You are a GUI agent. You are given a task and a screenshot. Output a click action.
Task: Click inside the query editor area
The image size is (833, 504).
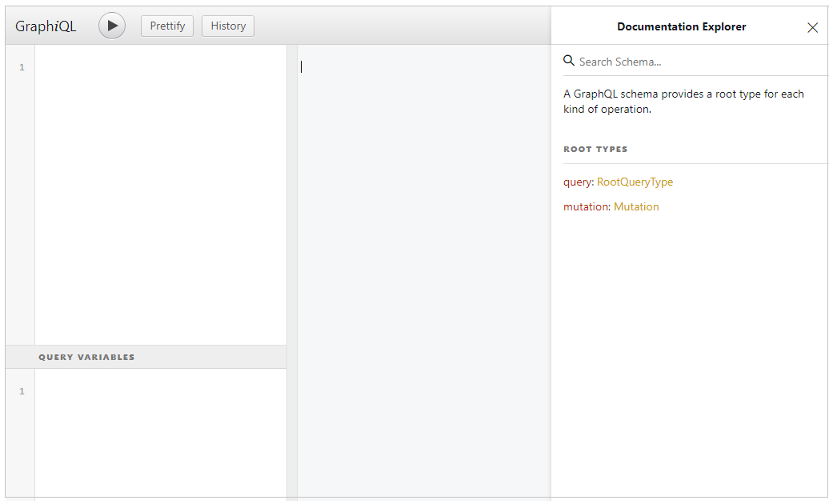160,192
